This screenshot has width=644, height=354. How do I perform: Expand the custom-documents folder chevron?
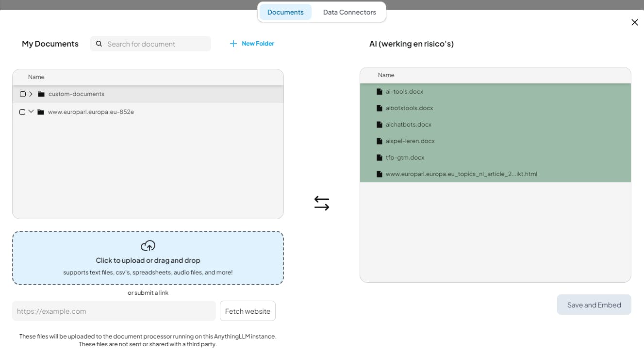31,94
